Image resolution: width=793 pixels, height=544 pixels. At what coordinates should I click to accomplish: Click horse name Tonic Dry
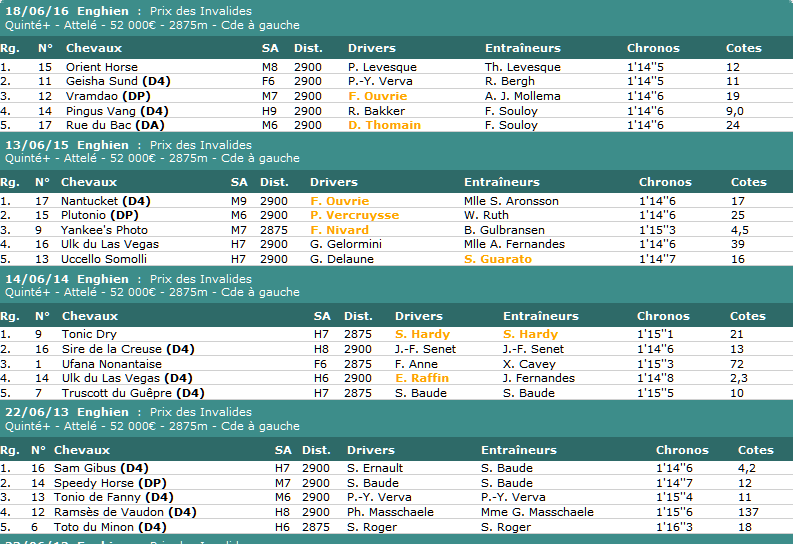[x=89, y=334]
